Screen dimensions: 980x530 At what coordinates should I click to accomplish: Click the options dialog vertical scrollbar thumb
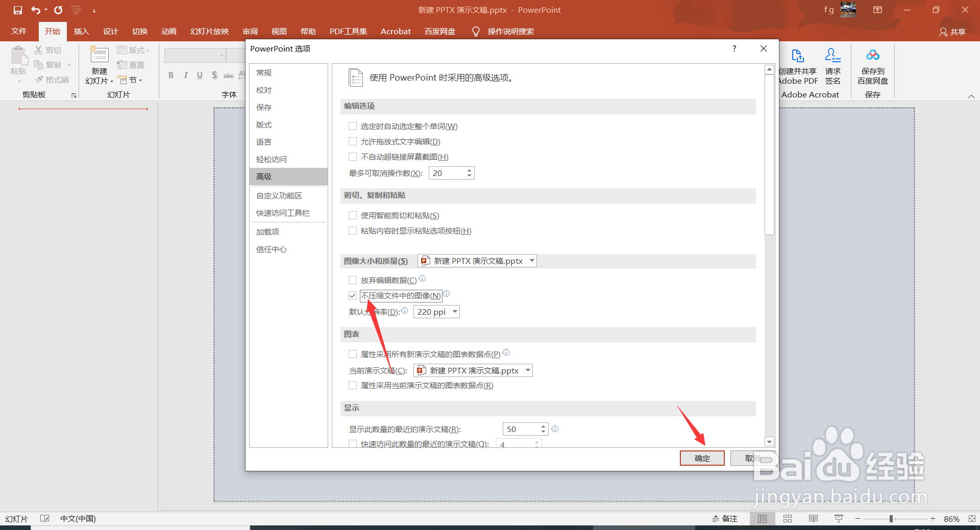pos(770,155)
